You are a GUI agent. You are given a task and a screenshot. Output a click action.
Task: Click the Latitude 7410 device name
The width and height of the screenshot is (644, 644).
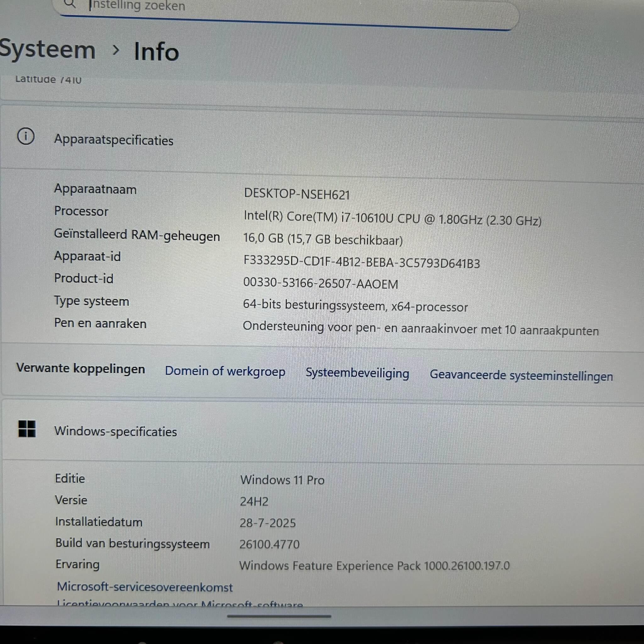[48, 79]
